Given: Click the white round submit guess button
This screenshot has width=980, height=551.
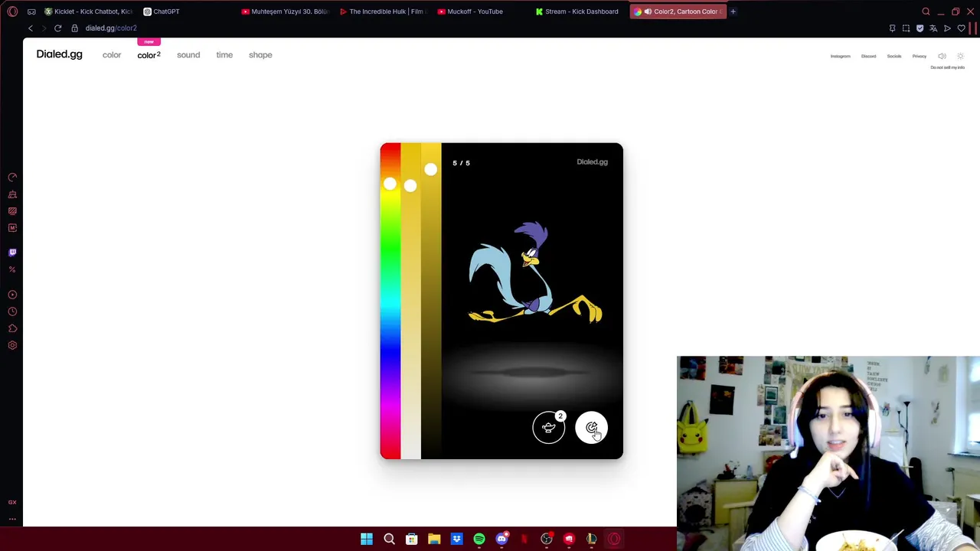Looking at the screenshot, I should [591, 428].
